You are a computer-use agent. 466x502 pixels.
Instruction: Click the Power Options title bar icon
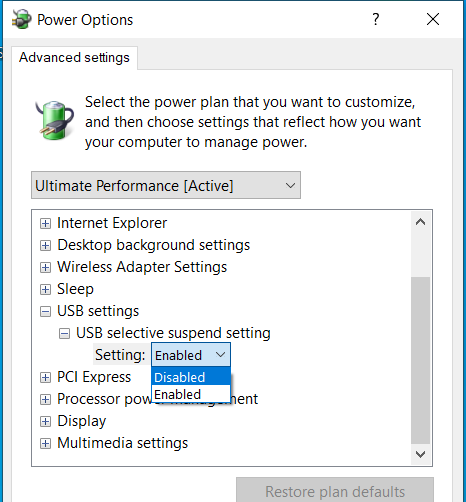tap(22, 19)
